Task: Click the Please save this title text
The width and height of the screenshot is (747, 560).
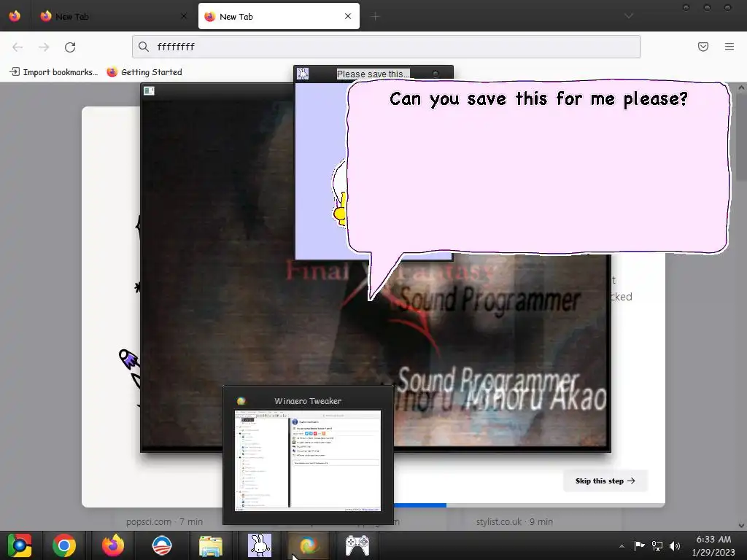Action: [373, 74]
